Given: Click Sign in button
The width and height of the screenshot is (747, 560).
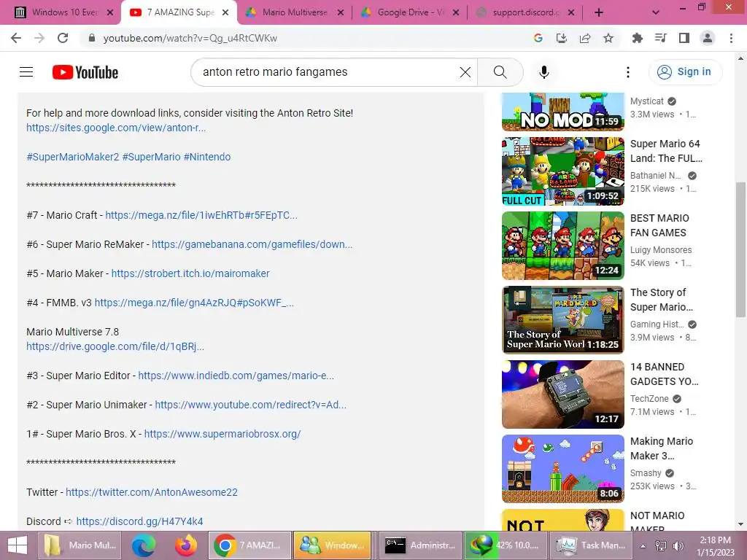Looking at the screenshot, I should click(686, 72).
